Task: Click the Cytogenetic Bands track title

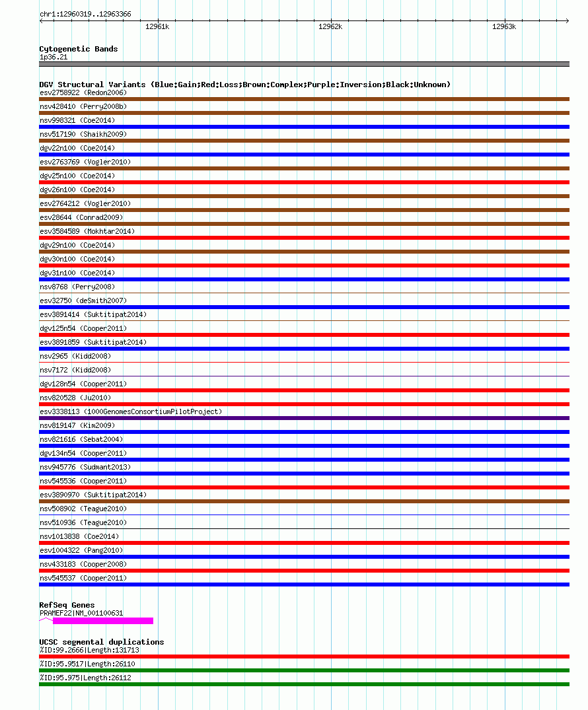Action: (79, 49)
